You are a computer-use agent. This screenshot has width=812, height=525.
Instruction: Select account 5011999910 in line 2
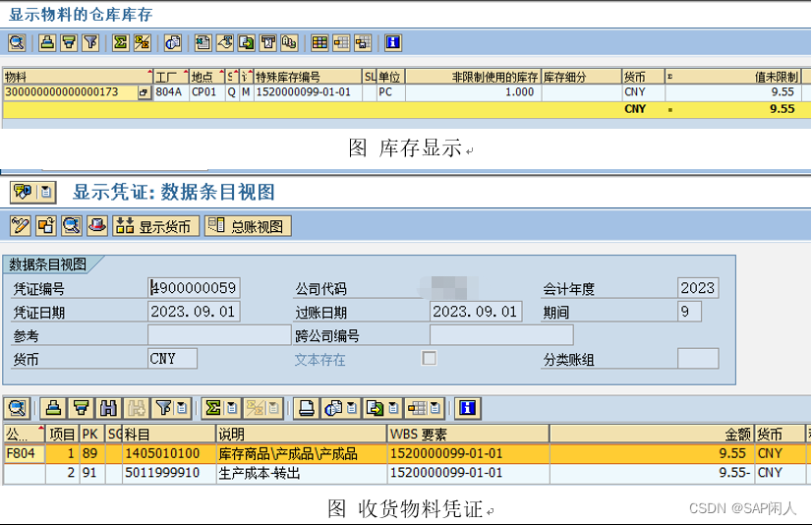(169, 473)
